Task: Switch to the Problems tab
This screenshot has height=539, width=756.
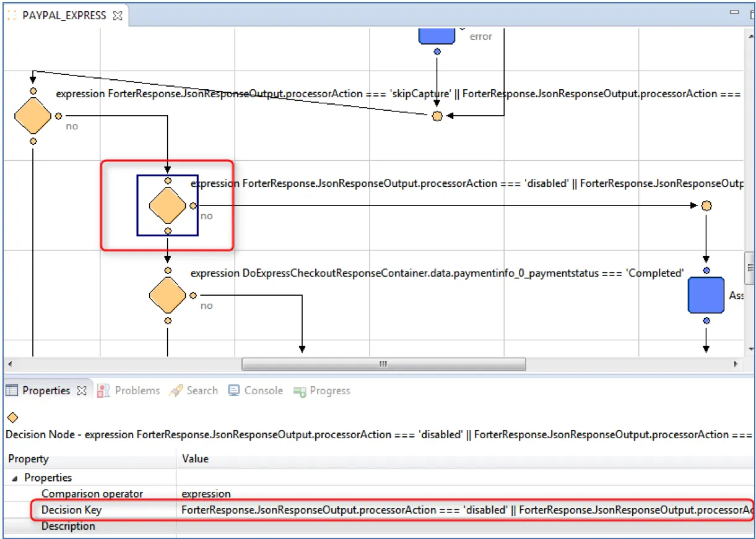Action: point(128,390)
